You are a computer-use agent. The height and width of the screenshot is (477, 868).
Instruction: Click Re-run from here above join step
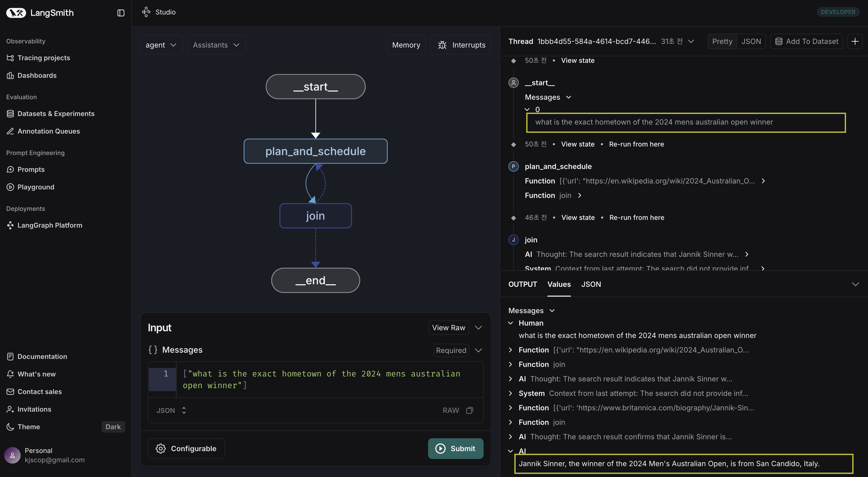637,217
